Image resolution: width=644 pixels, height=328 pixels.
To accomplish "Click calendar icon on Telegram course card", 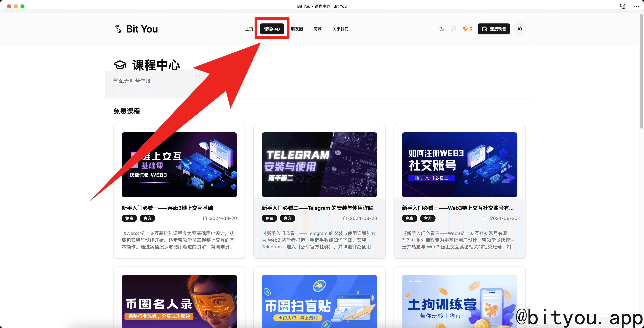I will pyautogui.click(x=345, y=218).
